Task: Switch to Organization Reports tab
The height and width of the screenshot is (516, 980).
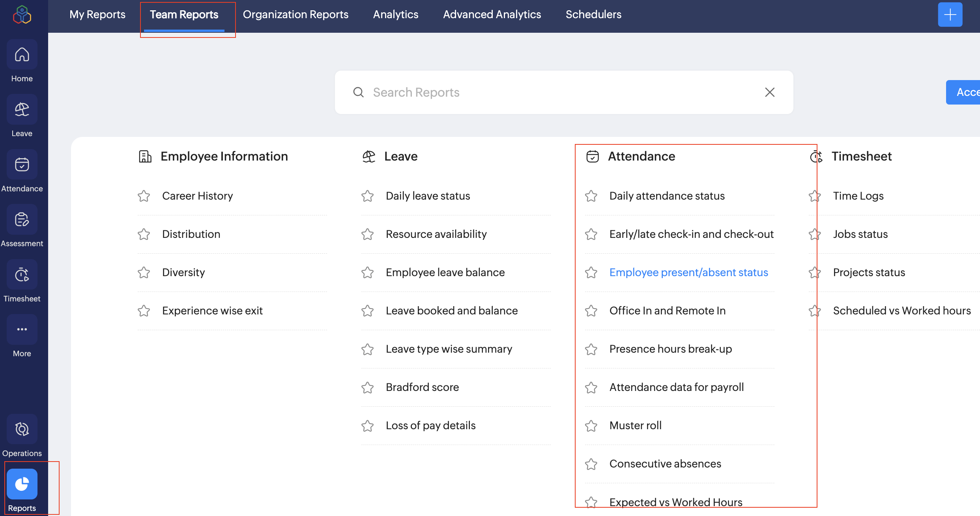Action: (x=295, y=15)
